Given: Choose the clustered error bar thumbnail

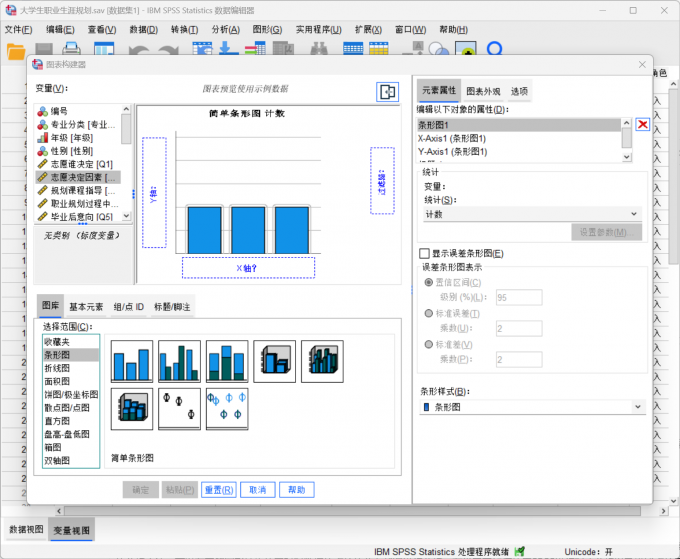Looking at the screenshot, I should click(x=227, y=409).
